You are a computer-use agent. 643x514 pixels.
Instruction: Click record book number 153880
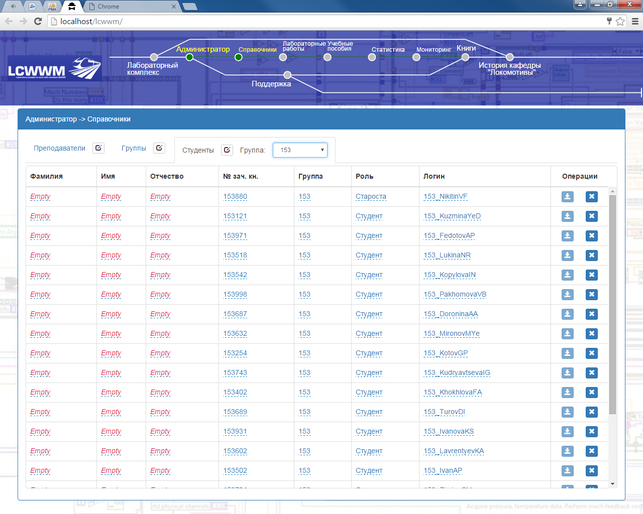[x=235, y=197]
